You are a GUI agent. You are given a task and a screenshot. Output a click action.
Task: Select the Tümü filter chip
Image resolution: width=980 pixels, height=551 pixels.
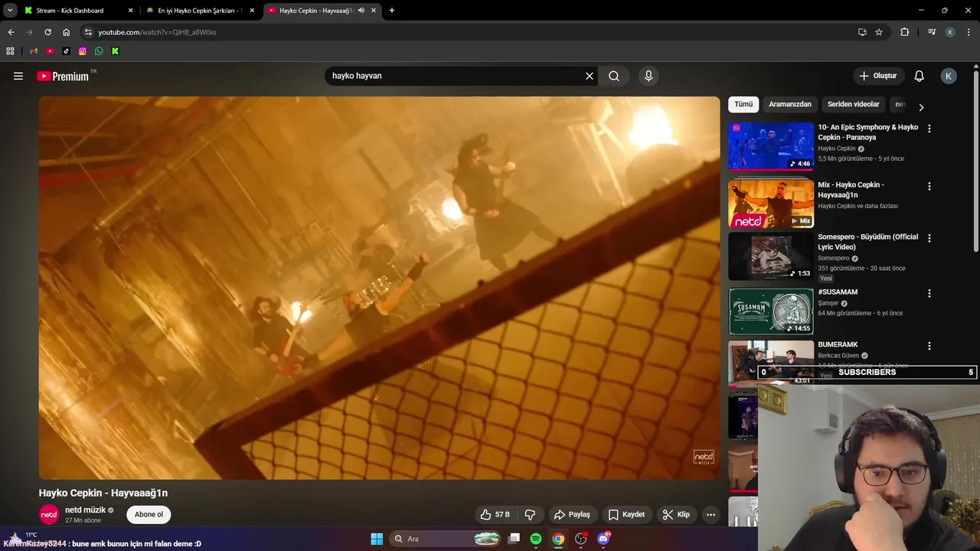[x=743, y=104]
